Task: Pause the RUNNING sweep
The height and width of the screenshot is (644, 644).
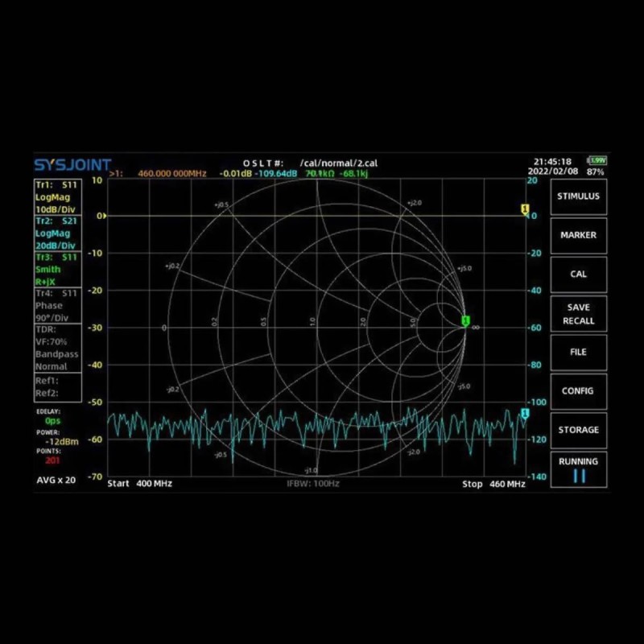Action: (x=578, y=469)
